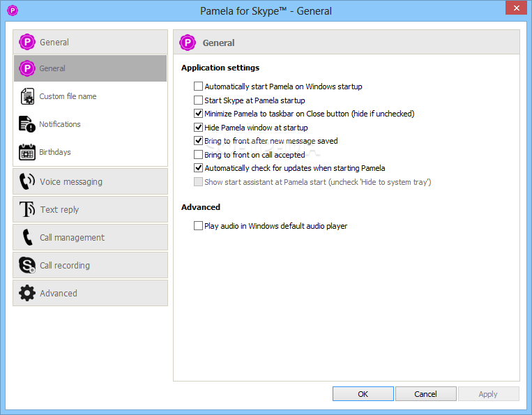Click the Pamela logo in the title bar

(x=13, y=10)
